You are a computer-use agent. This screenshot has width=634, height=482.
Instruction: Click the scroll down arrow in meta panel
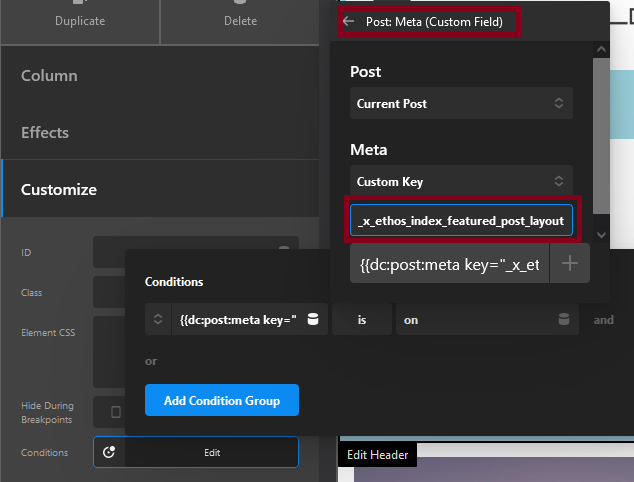601,234
